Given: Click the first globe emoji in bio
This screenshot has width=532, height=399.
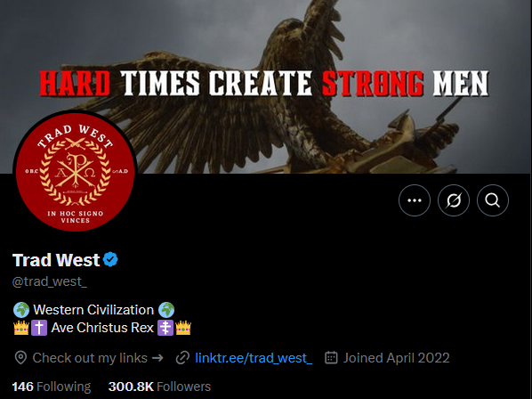Looking at the screenshot, I should point(21,310).
